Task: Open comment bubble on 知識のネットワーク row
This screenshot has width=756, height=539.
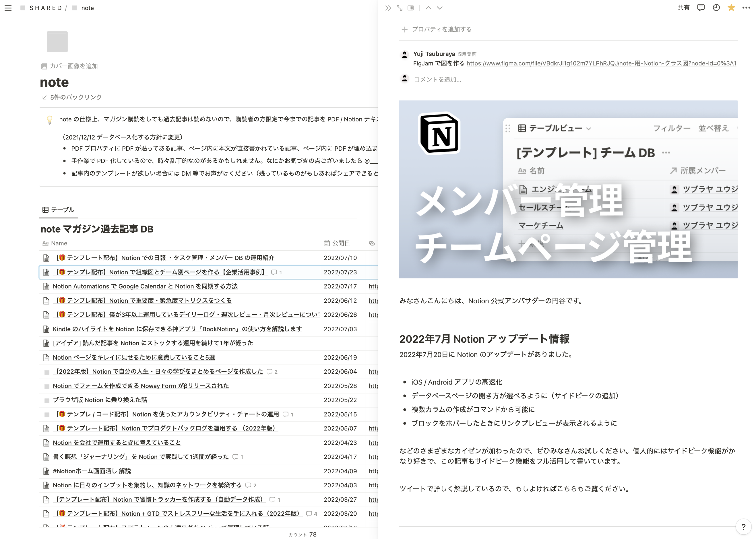Action: tap(251, 485)
